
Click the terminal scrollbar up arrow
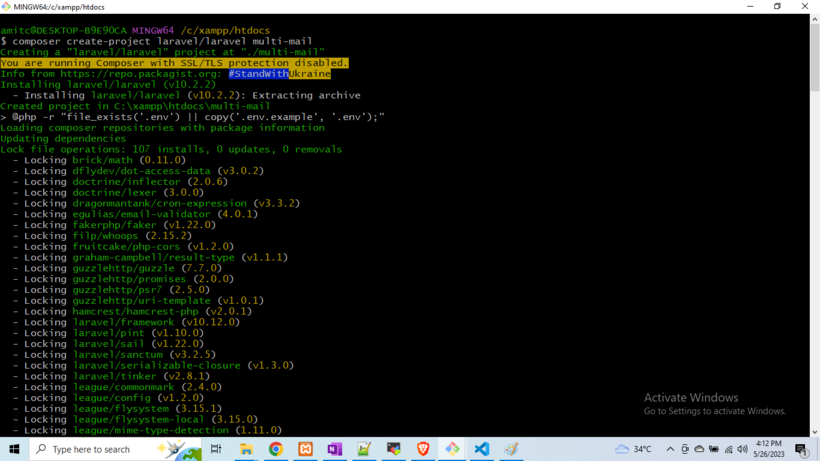click(x=813, y=20)
